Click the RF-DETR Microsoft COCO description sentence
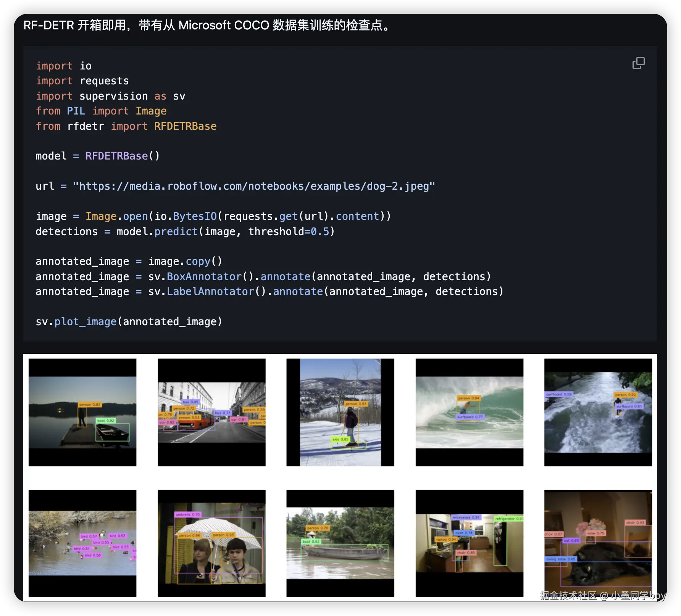The image size is (681, 616). pyautogui.click(x=208, y=25)
